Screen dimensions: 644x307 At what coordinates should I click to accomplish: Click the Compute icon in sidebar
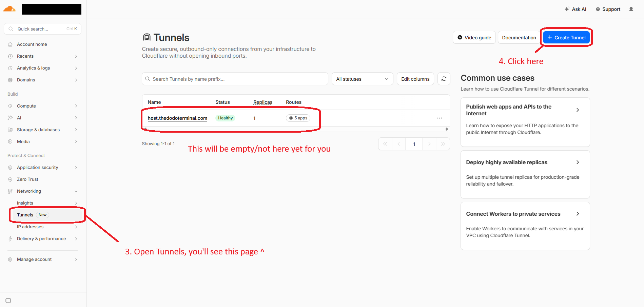(10, 106)
